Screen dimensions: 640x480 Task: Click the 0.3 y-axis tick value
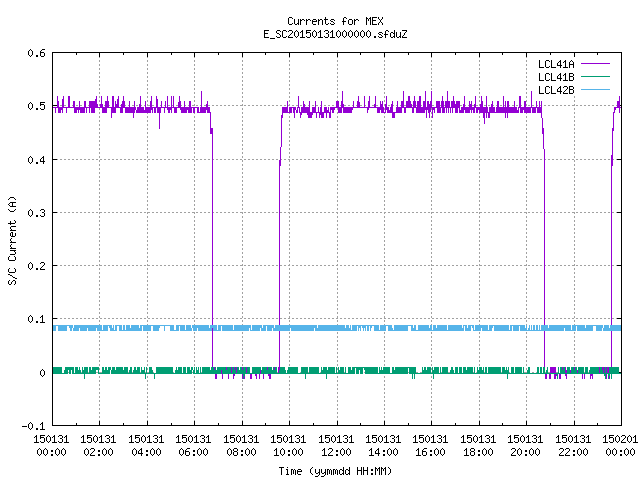(x=36, y=213)
